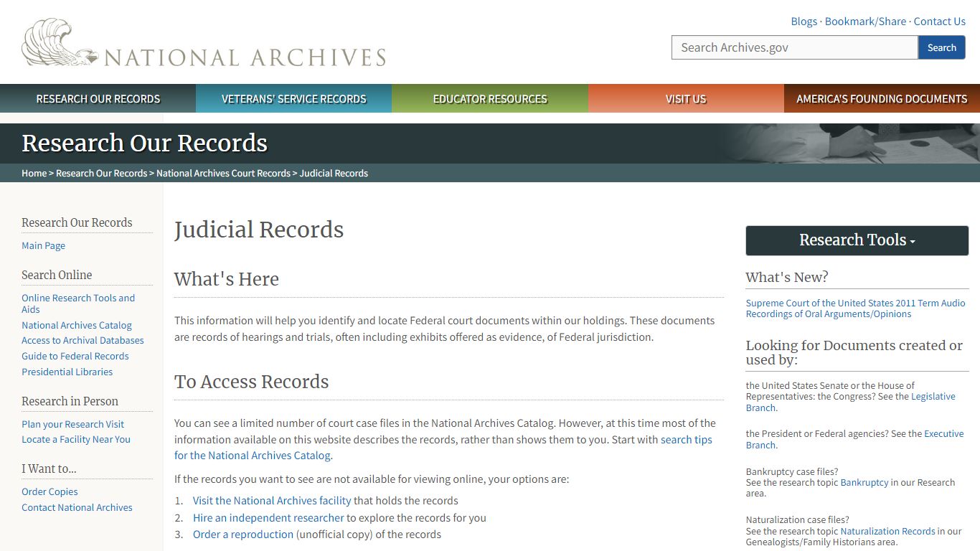Open the Contact Us link
This screenshot has height=551, width=980.
tap(939, 22)
